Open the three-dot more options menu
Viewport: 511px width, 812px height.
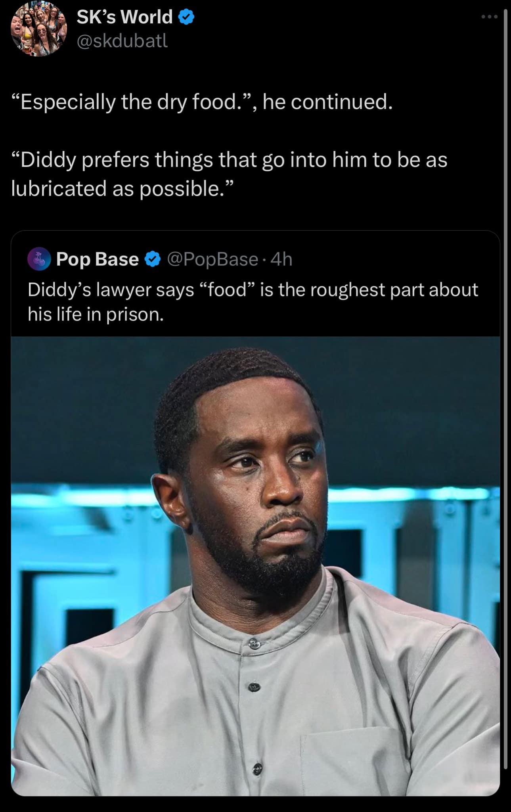click(489, 17)
